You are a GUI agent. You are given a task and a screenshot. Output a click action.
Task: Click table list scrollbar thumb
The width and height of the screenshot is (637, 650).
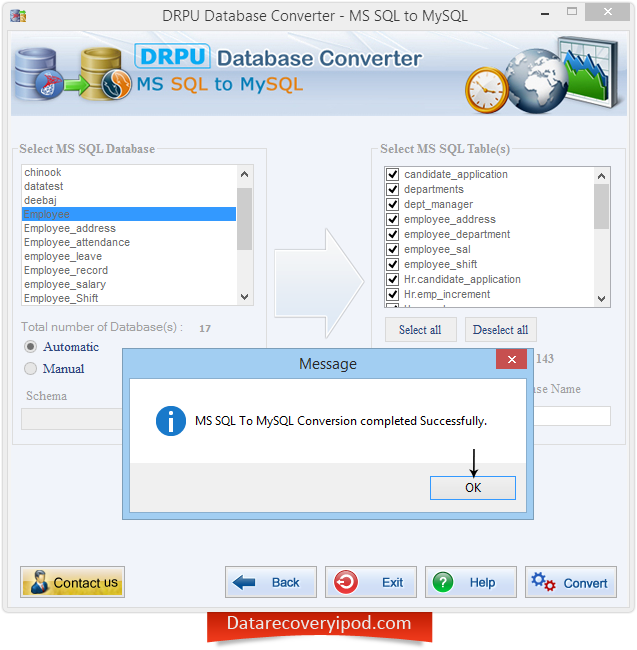tap(601, 206)
